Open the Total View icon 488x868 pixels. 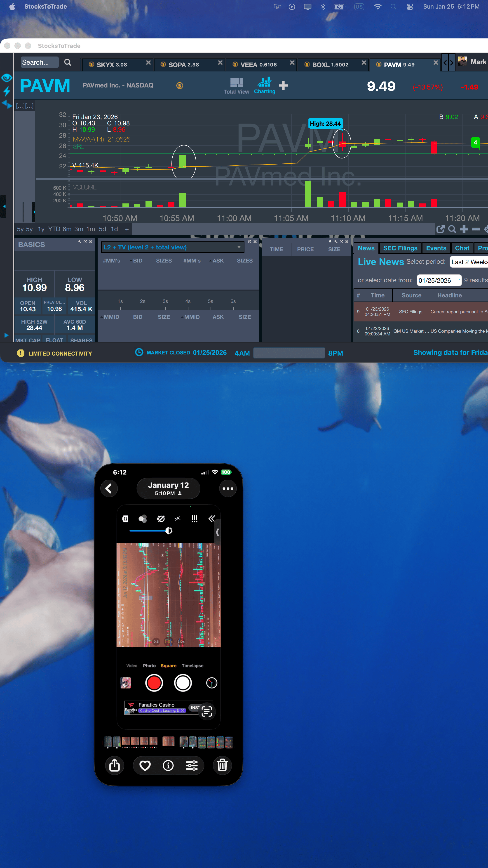(x=236, y=83)
